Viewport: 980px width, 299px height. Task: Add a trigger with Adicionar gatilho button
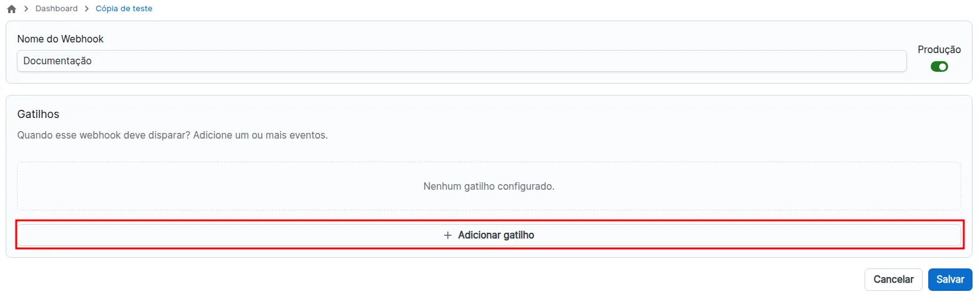[489, 235]
